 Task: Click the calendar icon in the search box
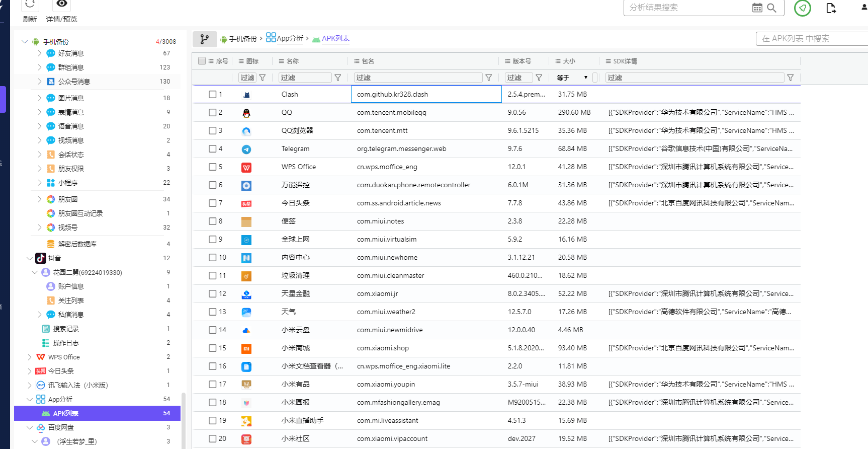(x=757, y=8)
